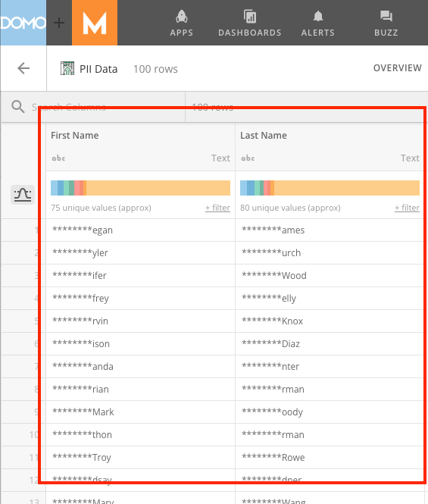Select the cell ending in 'rian'
428x504 pixels.
(140, 390)
